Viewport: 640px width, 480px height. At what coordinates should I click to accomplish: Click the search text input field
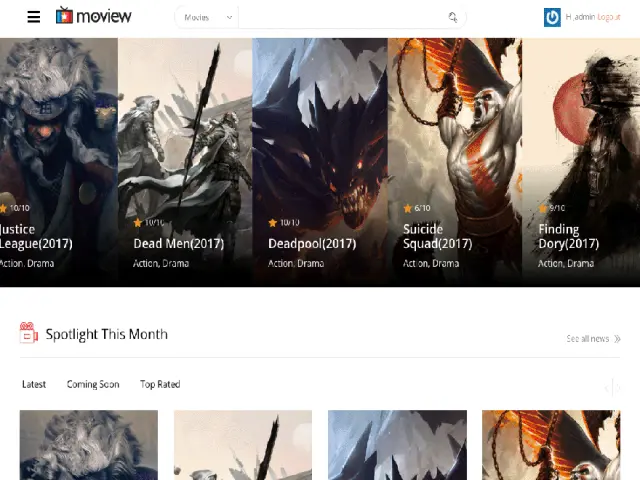[341, 18]
